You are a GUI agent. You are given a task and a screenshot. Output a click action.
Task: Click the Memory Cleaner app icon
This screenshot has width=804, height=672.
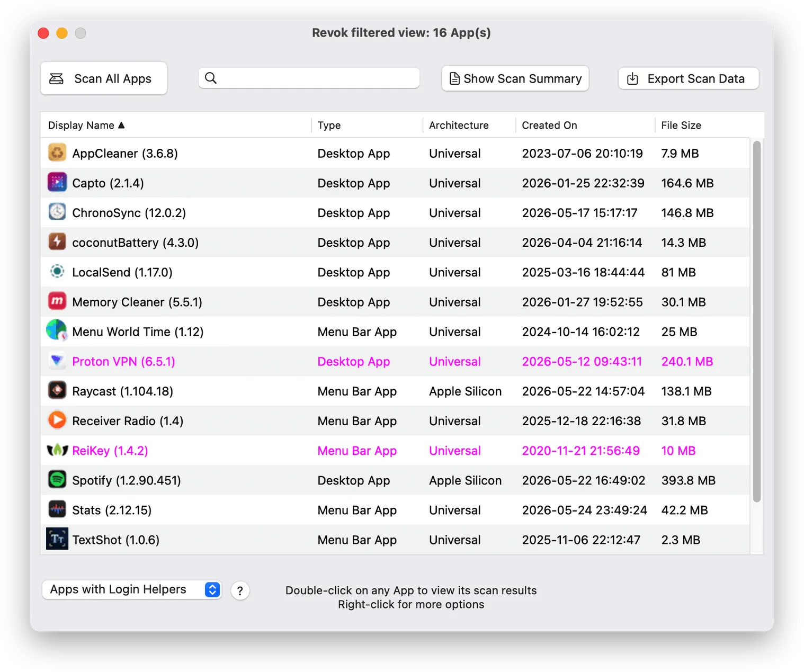(57, 301)
